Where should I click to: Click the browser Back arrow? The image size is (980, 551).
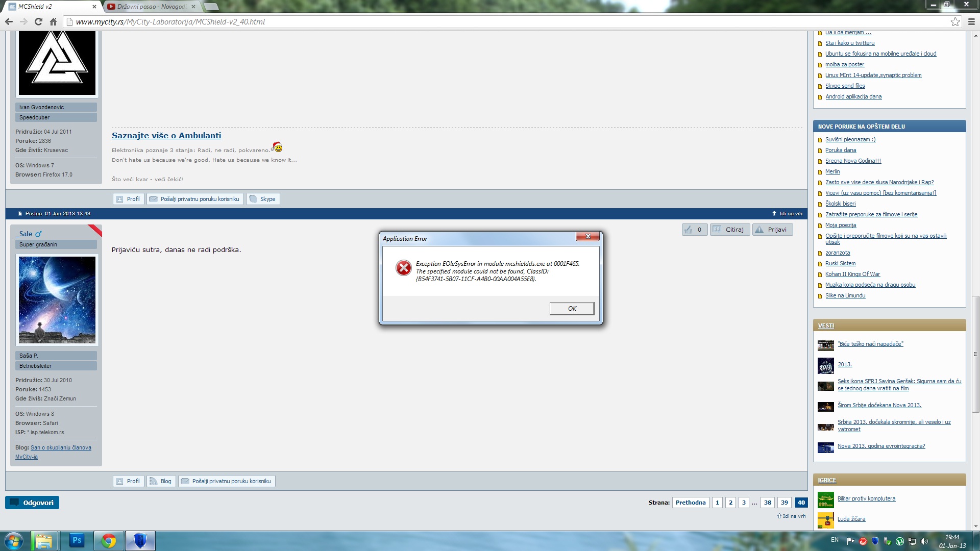click(x=9, y=21)
